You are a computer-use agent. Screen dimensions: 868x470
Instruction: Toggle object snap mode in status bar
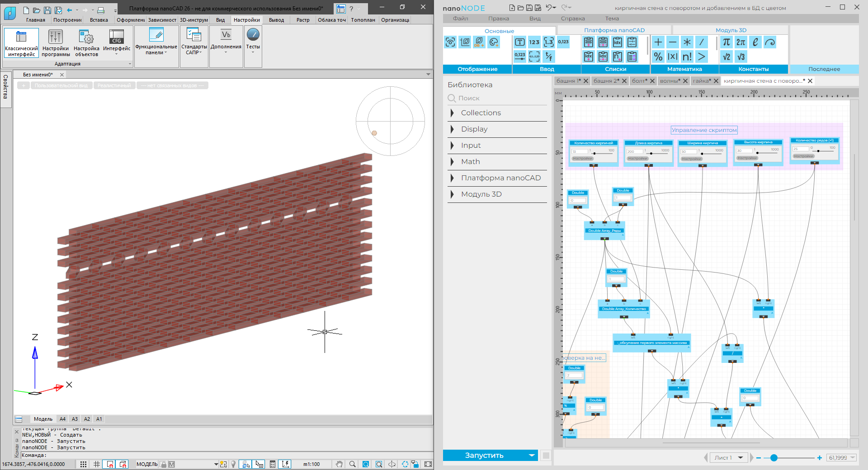click(110, 464)
